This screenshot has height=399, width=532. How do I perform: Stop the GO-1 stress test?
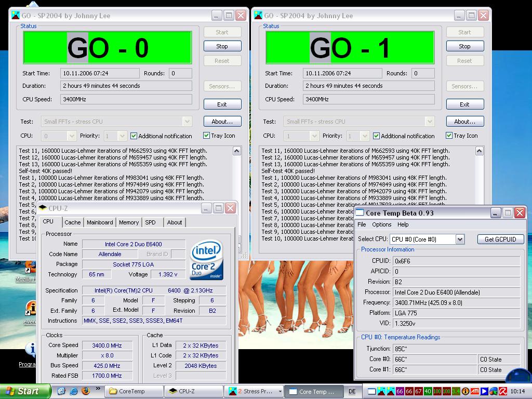coord(465,46)
